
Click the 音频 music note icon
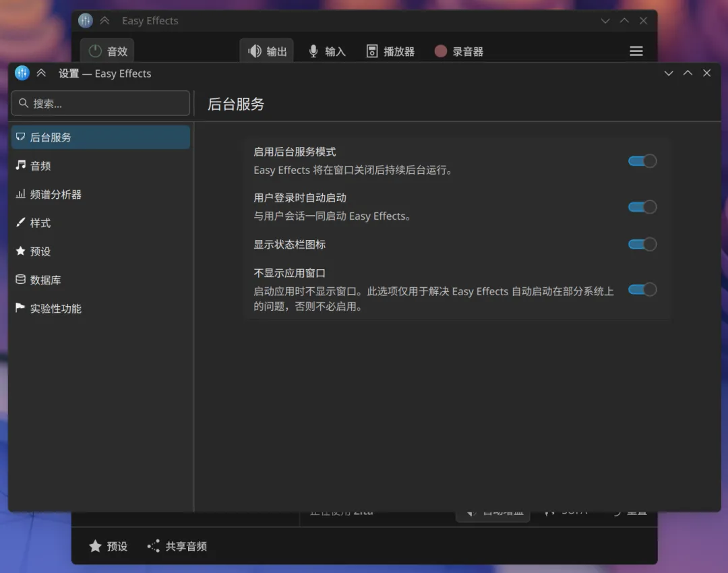[x=20, y=165]
